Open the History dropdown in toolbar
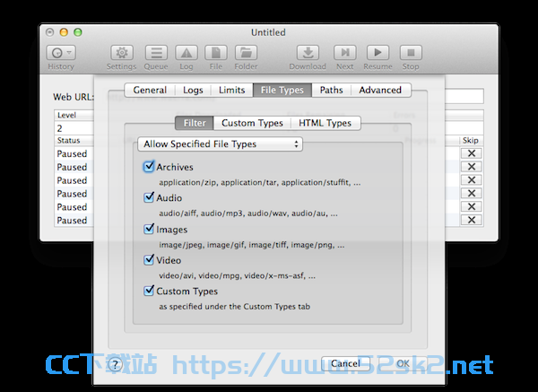 (x=61, y=53)
